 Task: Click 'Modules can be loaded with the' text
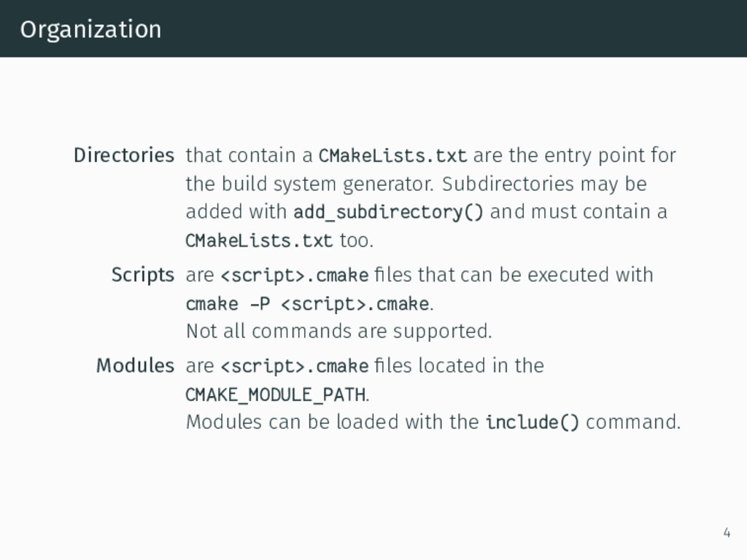[332, 422]
